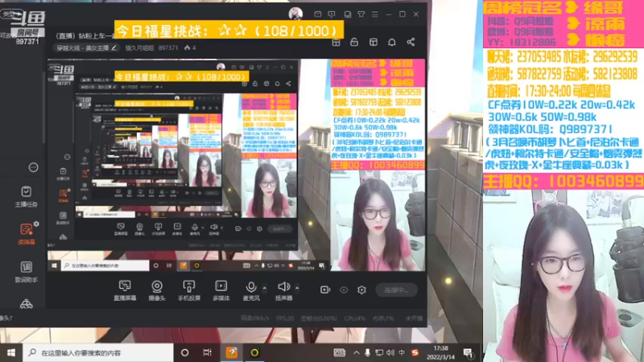Show hidden system tray icons
644x362 pixels.
pyautogui.click(x=356, y=352)
